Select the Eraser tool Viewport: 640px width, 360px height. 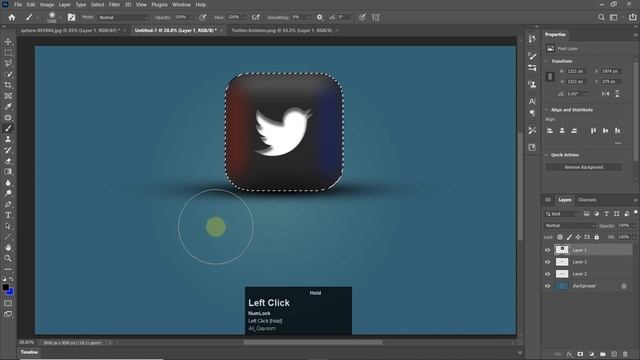[8, 161]
